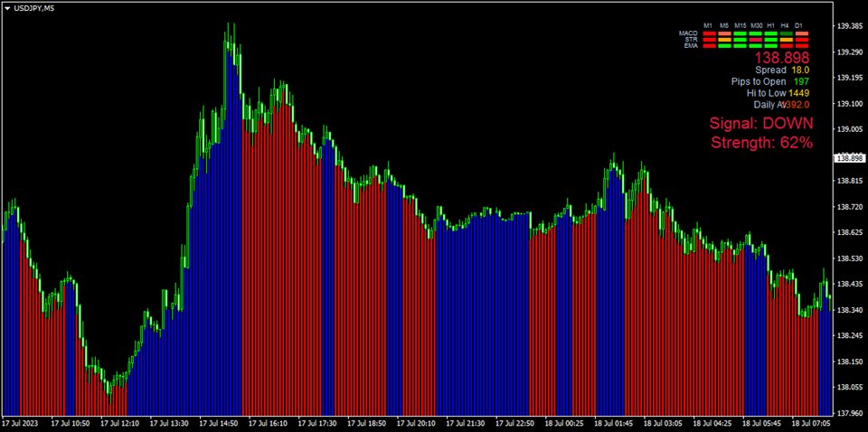Click the Spread value 18.0
The image size is (868, 432).
pos(800,70)
